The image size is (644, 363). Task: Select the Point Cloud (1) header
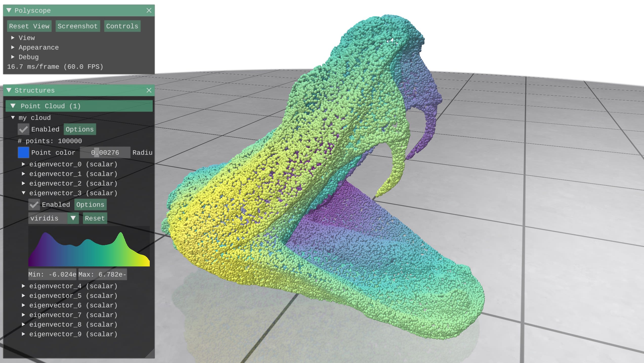coord(51,106)
